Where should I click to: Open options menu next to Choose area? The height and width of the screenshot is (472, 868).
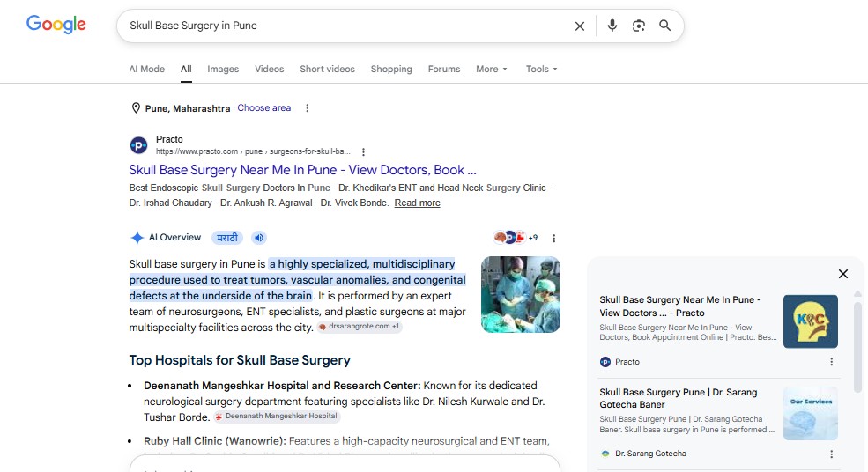[308, 108]
